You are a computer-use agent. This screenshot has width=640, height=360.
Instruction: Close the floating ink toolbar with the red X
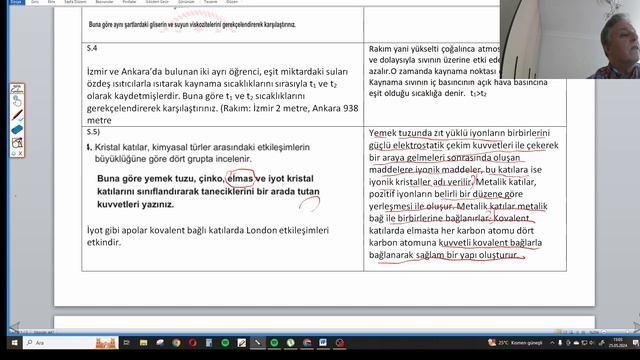pyautogui.click(x=20, y=153)
